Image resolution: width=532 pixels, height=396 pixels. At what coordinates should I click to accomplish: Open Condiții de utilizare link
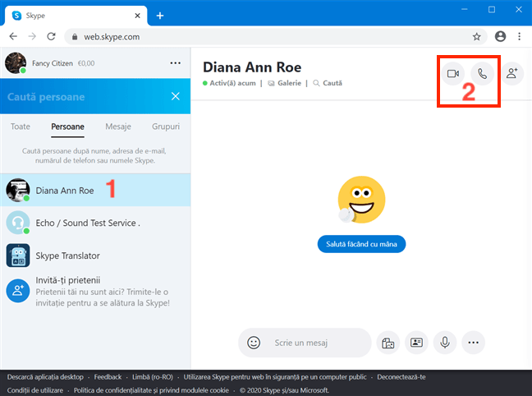click(x=35, y=390)
